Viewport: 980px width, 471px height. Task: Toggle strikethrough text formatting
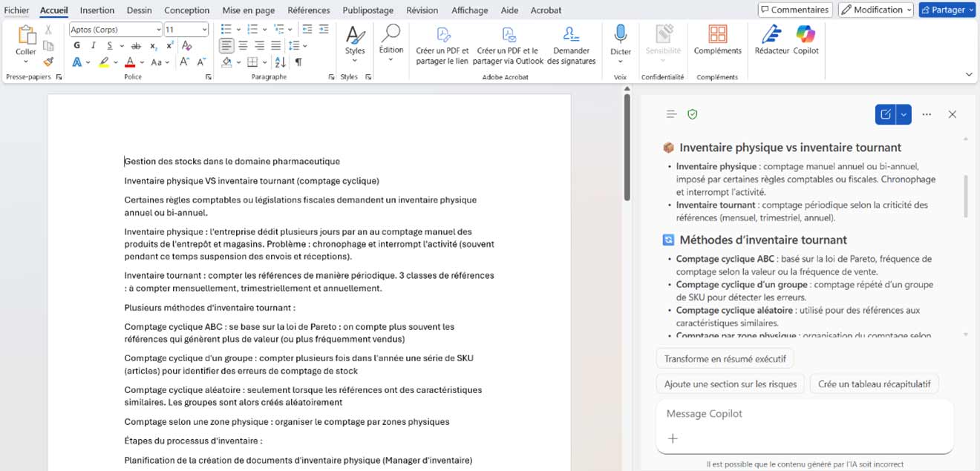pos(135,46)
